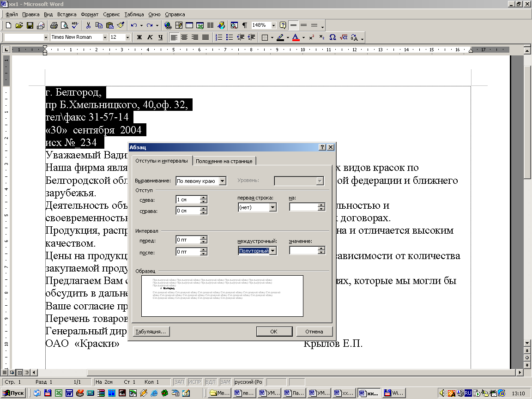Viewport: 532px width, 399px height.
Task: Save the document with the floppy icon
Action: (30, 25)
